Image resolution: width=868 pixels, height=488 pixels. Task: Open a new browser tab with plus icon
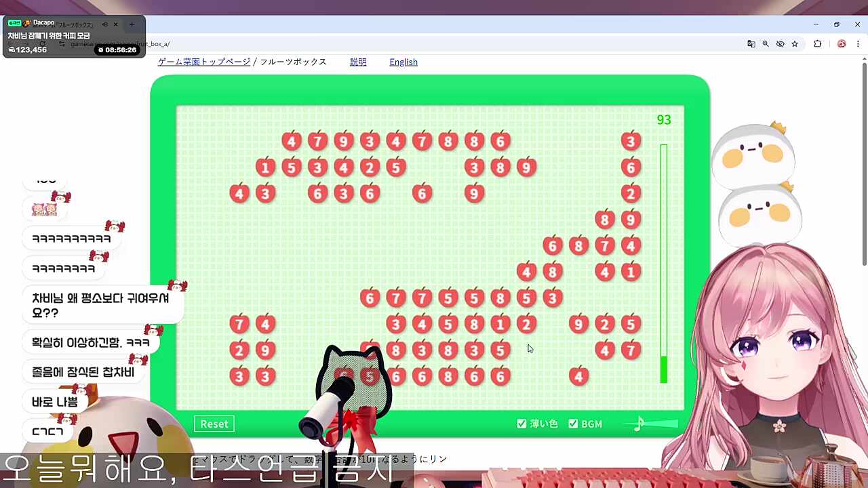tap(132, 24)
